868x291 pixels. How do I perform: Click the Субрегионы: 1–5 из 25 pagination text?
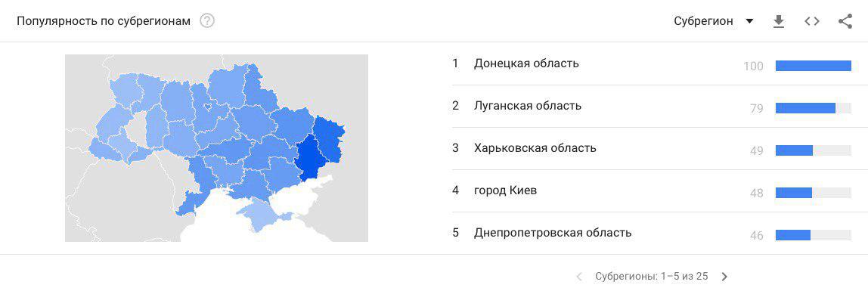coord(652,276)
